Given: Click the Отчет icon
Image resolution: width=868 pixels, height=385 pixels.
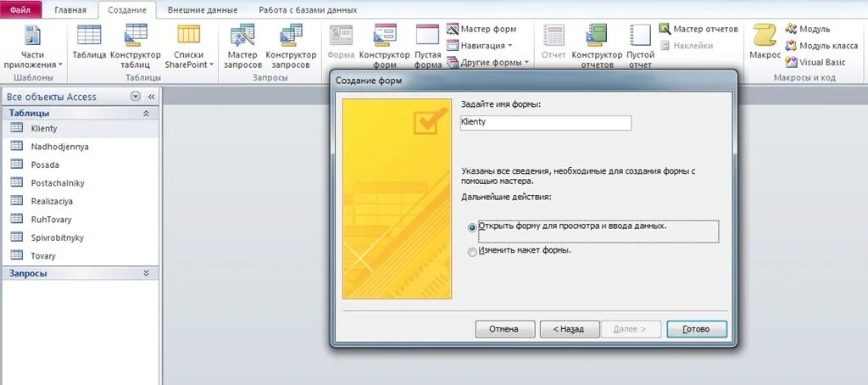Looking at the screenshot, I should (554, 43).
